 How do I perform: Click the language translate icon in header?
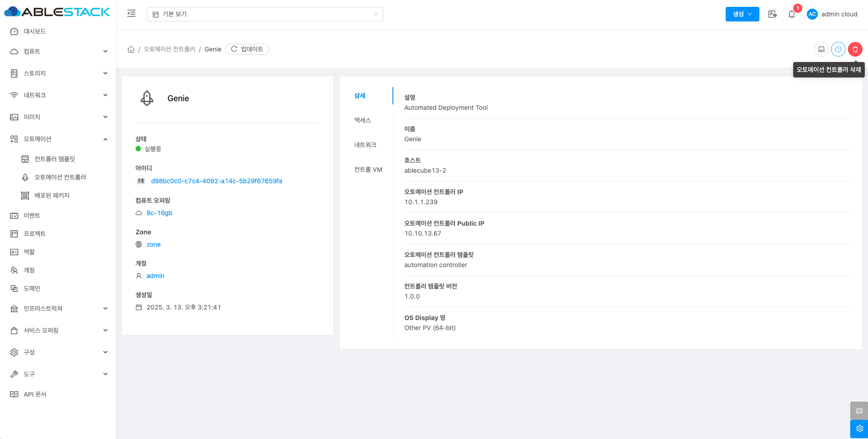(772, 14)
